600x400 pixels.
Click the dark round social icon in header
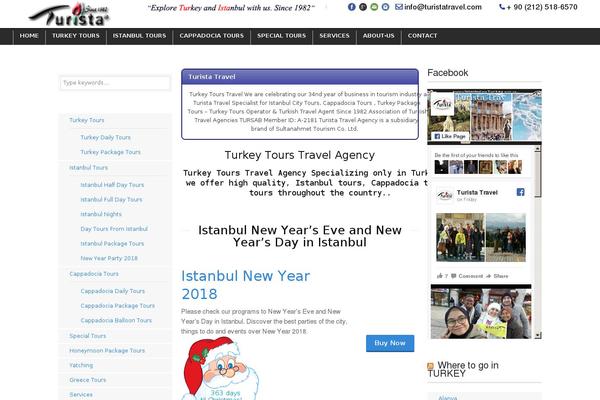point(363,7)
